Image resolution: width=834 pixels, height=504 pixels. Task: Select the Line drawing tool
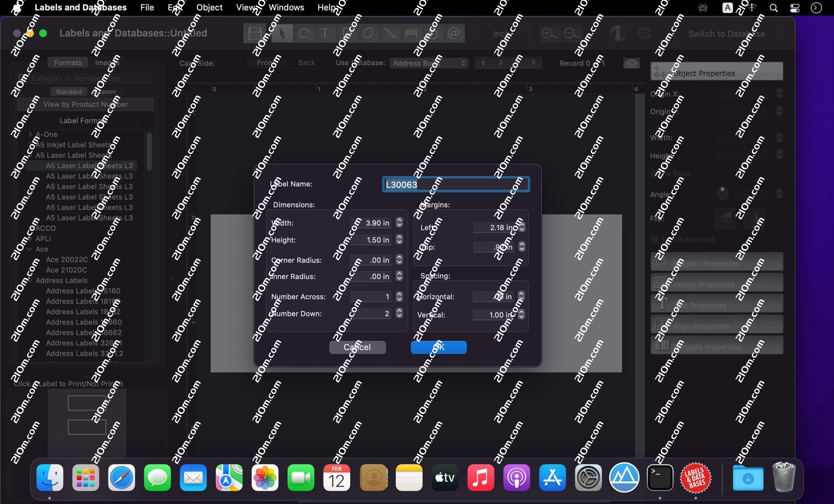pyautogui.click(x=390, y=33)
